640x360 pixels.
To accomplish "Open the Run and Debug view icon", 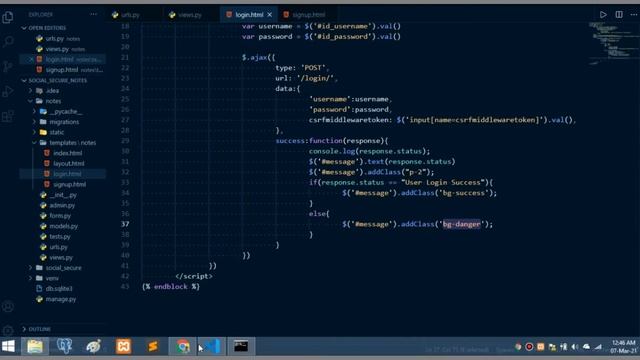I will 8,91.
